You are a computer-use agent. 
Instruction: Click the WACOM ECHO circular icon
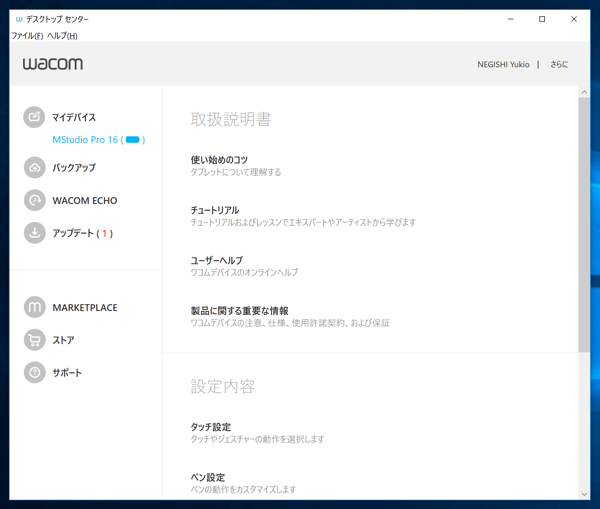coord(34,200)
